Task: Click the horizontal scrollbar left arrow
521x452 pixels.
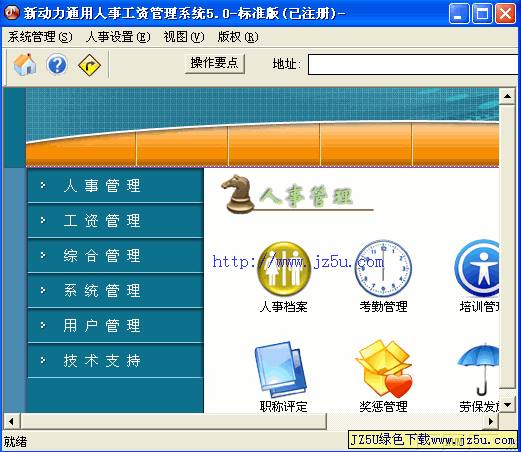Action: click(x=12, y=421)
